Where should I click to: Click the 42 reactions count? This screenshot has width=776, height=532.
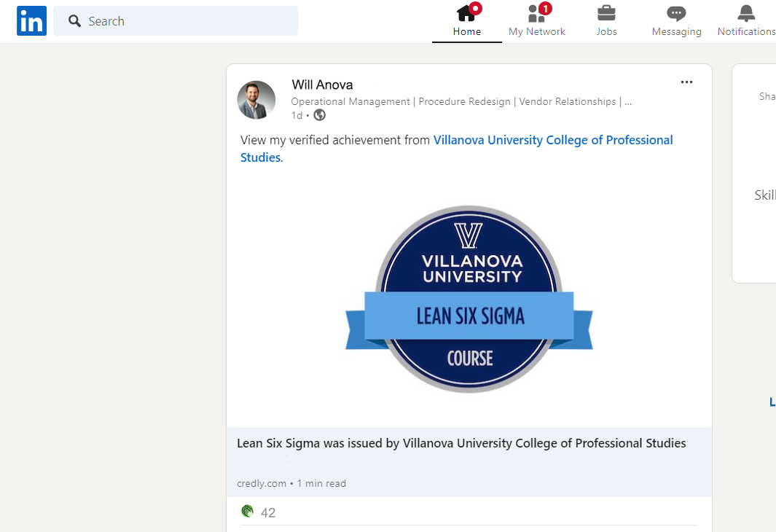point(269,512)
